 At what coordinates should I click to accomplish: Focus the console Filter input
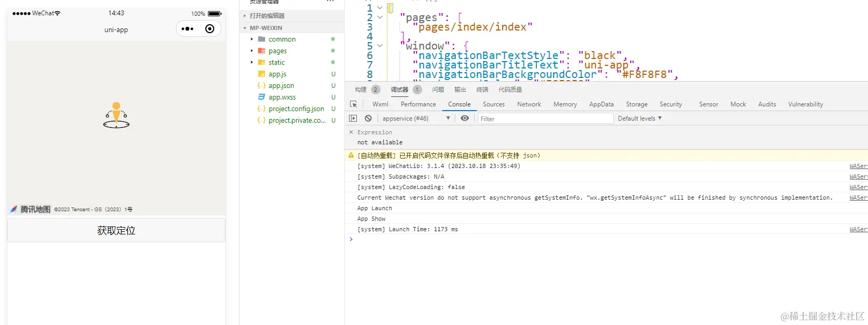pyautogui.click(x=545, y=119)
